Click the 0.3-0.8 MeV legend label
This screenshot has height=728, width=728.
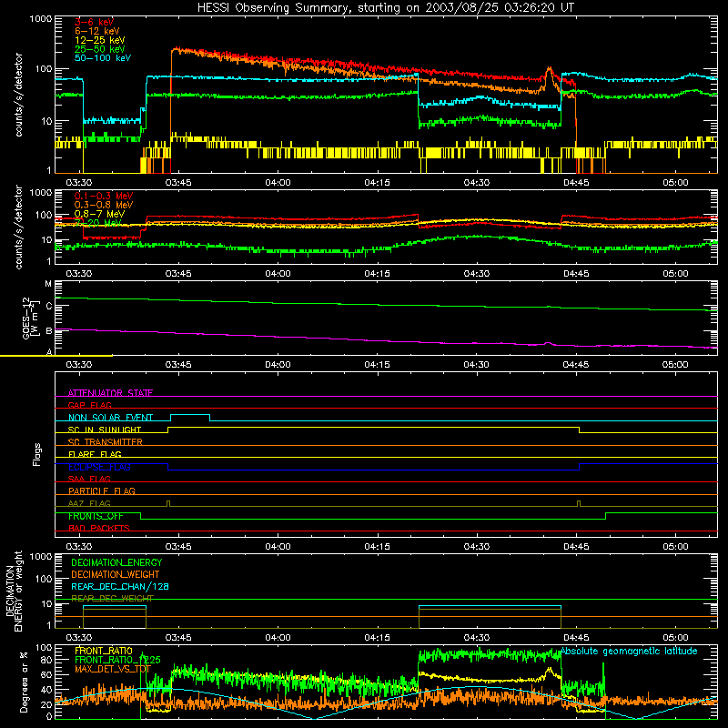tap(104, 205)
